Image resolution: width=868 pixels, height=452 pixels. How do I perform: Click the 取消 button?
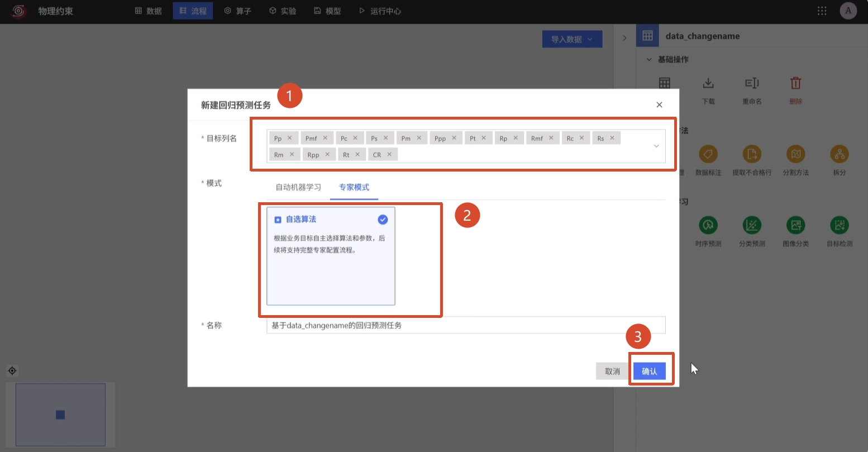[612, 371]
